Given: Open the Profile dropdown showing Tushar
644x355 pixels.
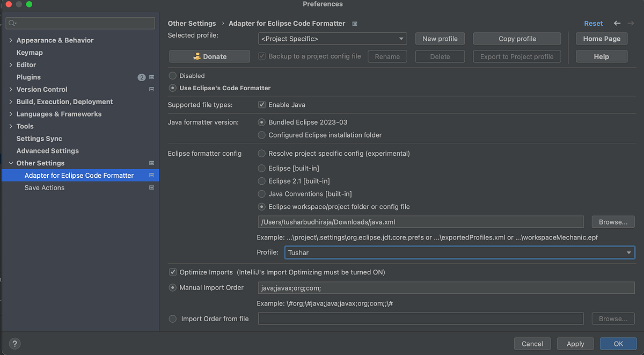Looking at the screenshot, I should [628, 252].
